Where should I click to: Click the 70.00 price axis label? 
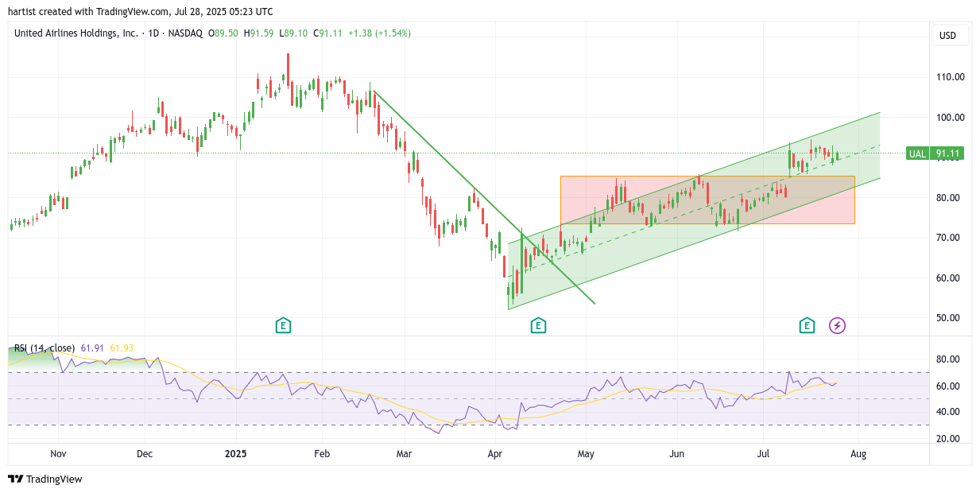coord(950,238)
